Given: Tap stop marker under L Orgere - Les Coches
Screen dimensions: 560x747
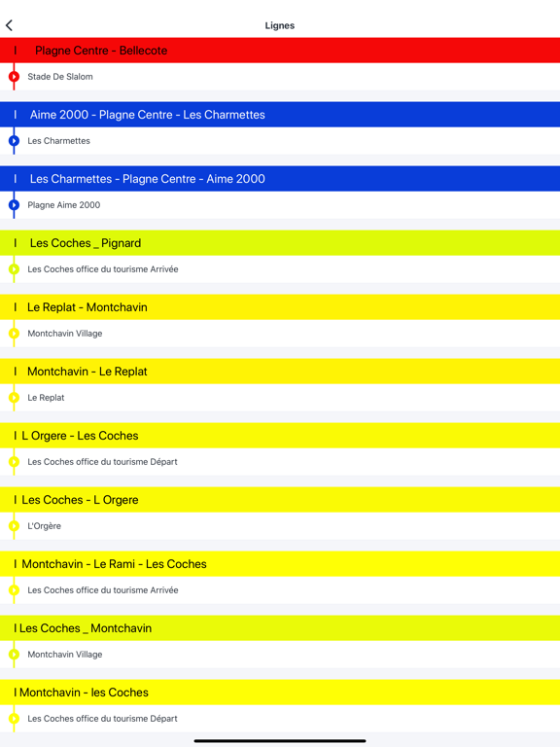Looking at the screenshot, I should click(x=14, y=462).
